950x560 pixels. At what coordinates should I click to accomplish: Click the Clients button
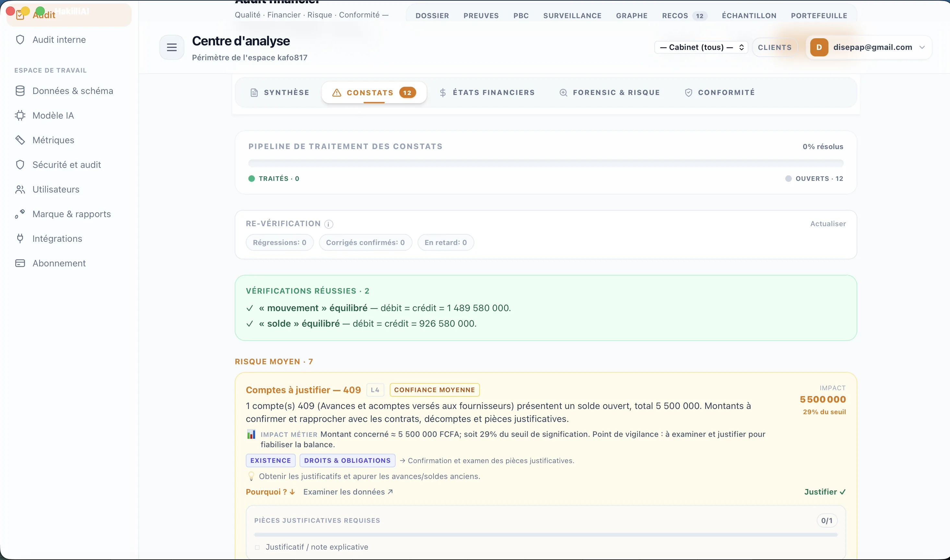775,47
